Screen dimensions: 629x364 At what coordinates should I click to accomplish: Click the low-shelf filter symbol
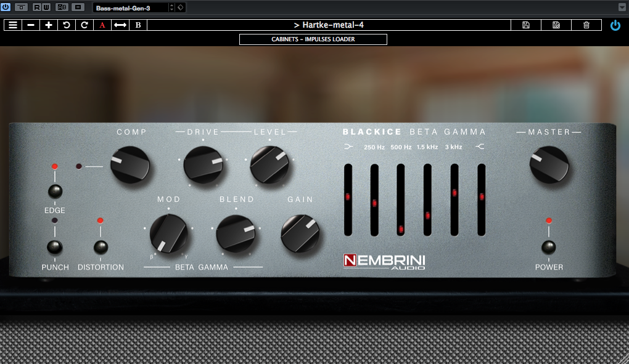click(x=348, y=147)
